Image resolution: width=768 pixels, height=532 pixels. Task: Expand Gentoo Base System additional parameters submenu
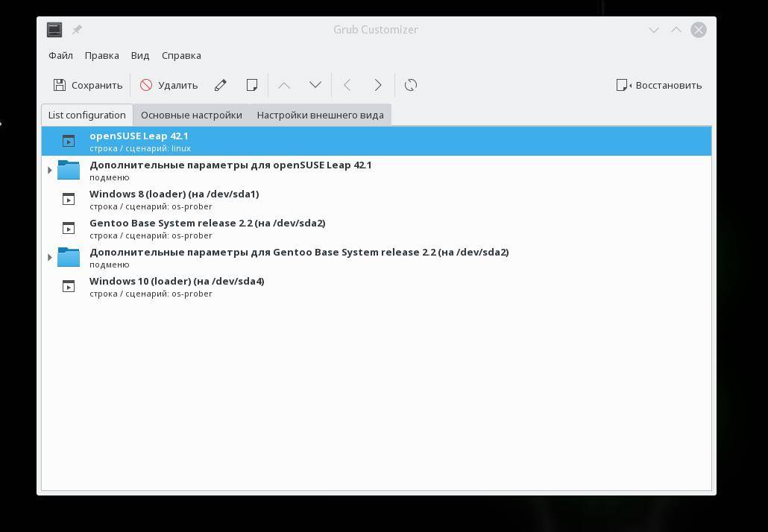tap(50, 258)
